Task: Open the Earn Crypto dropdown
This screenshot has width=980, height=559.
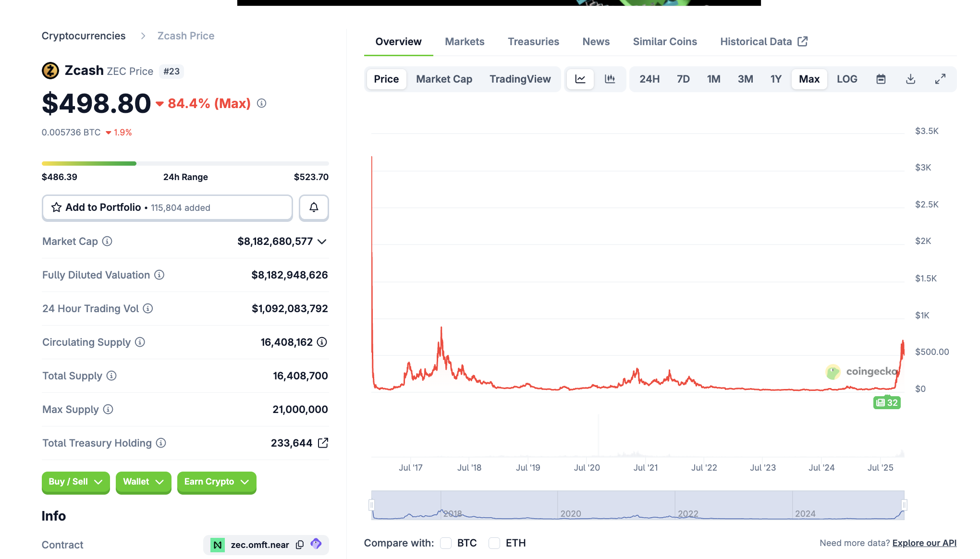Action: 216,482
